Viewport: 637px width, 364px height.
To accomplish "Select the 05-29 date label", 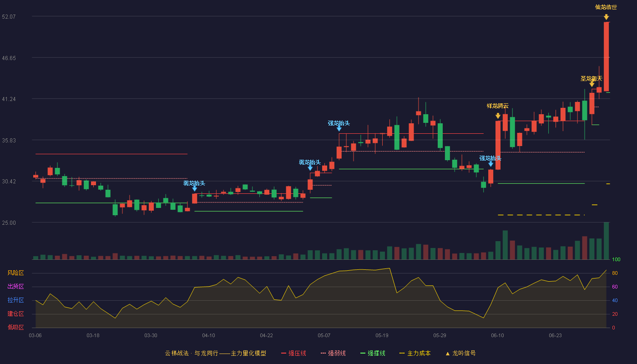I will [x=440, y=335].
